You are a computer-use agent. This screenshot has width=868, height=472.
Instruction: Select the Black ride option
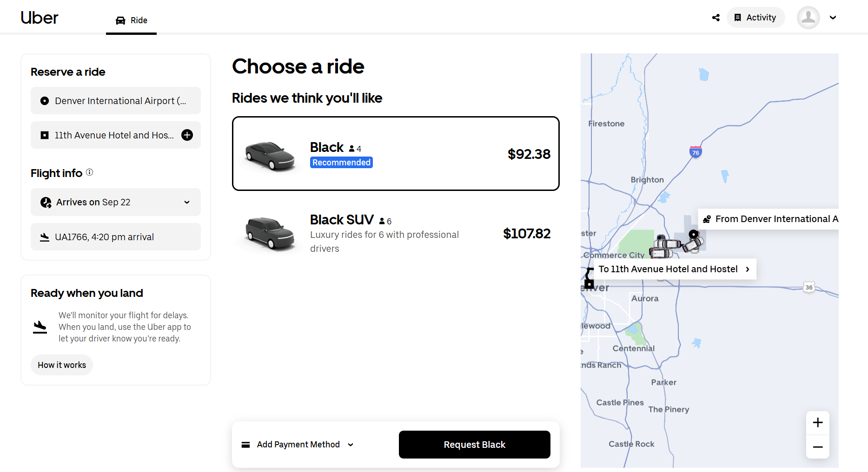[396, 154]
